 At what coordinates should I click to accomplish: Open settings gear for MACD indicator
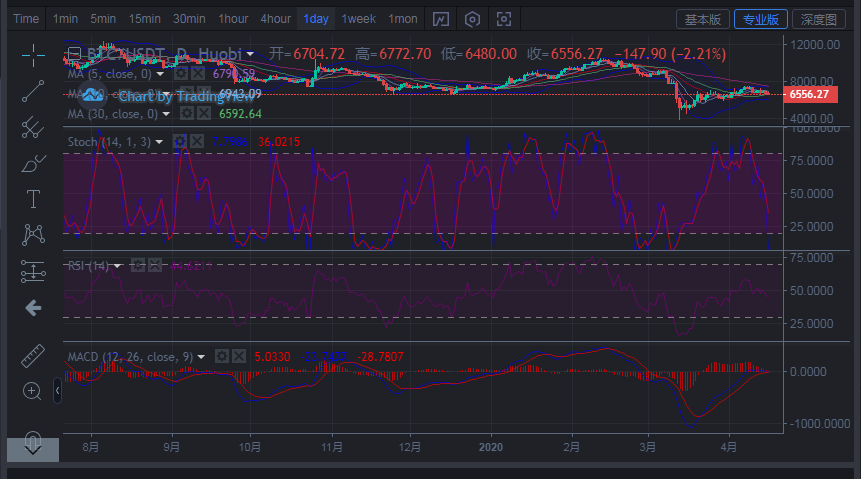pyautogui.click(x=222, y=356)
